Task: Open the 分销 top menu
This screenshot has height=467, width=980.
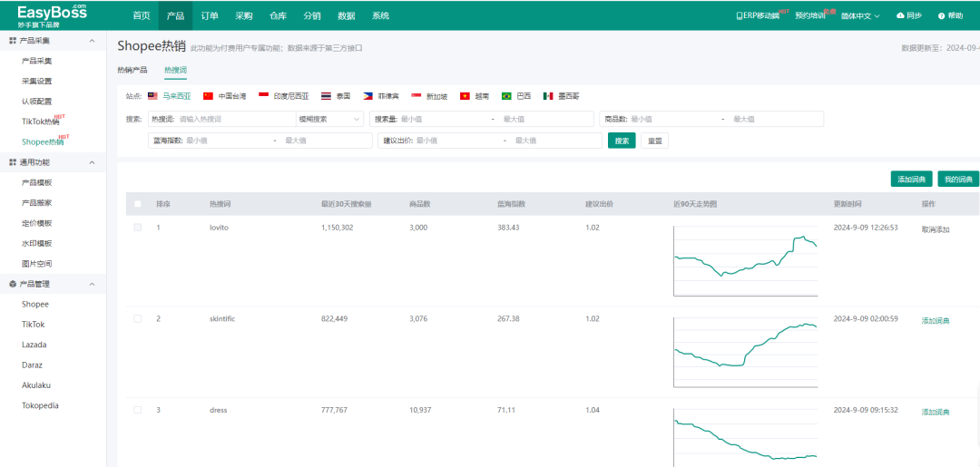Action: pyautogui.click(x=312, y=15)
